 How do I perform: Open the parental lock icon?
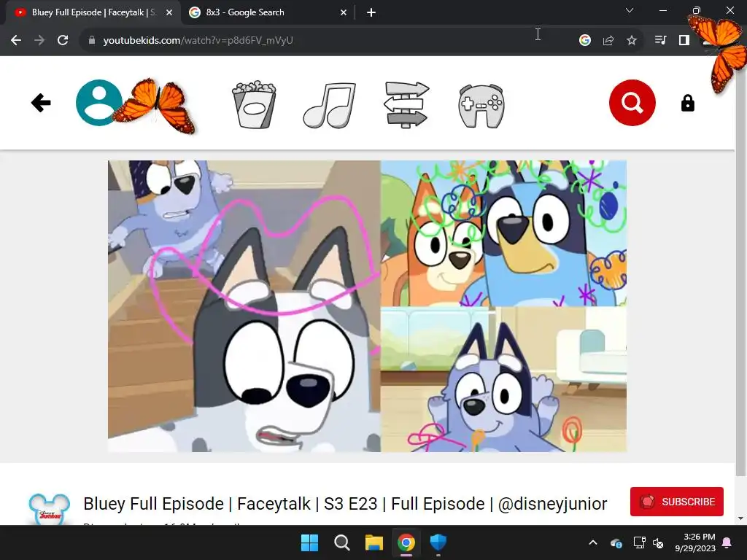tap(687, 103)
